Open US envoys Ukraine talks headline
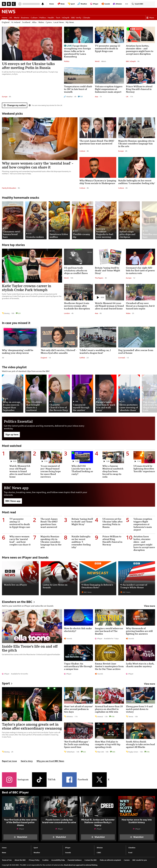 [28, 66]
